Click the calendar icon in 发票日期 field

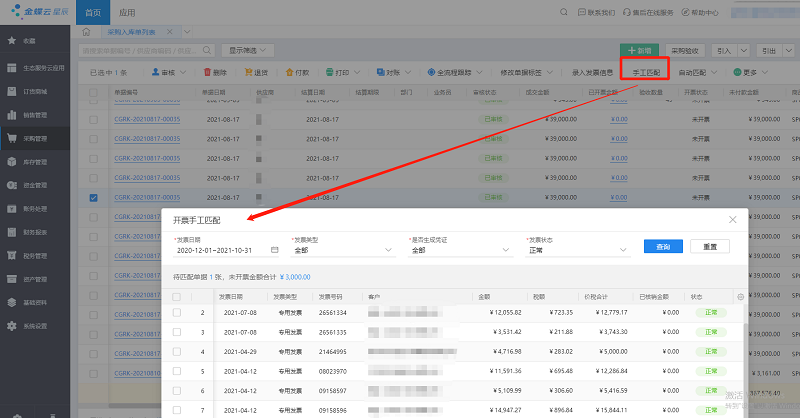pyautogui.click(x=272, y=250)
